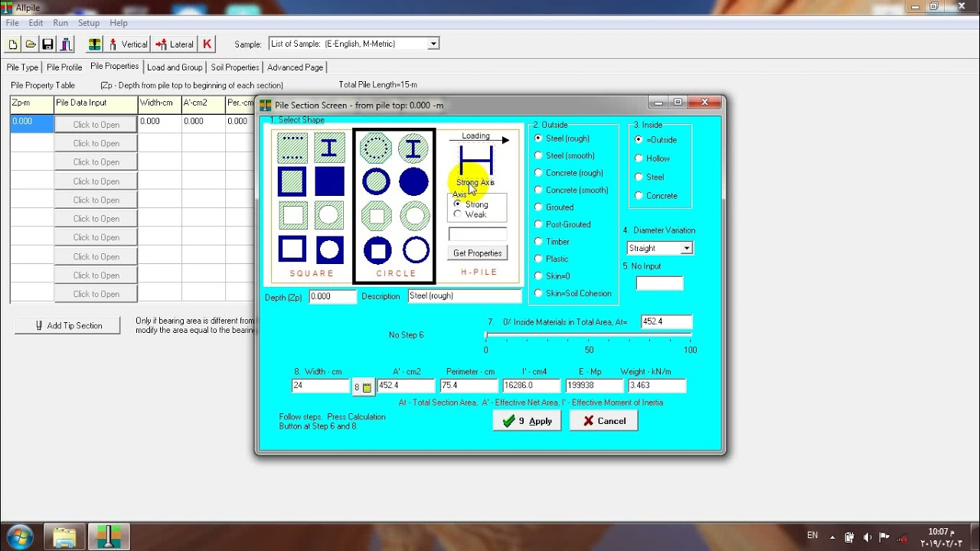Select Hollow inside option
Image resolution: width=980 pixels, height=551 pixels.
639,158
